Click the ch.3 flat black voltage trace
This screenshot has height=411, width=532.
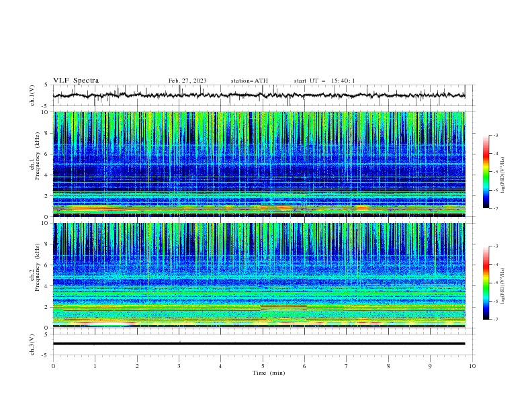click(x=259, y=344)
